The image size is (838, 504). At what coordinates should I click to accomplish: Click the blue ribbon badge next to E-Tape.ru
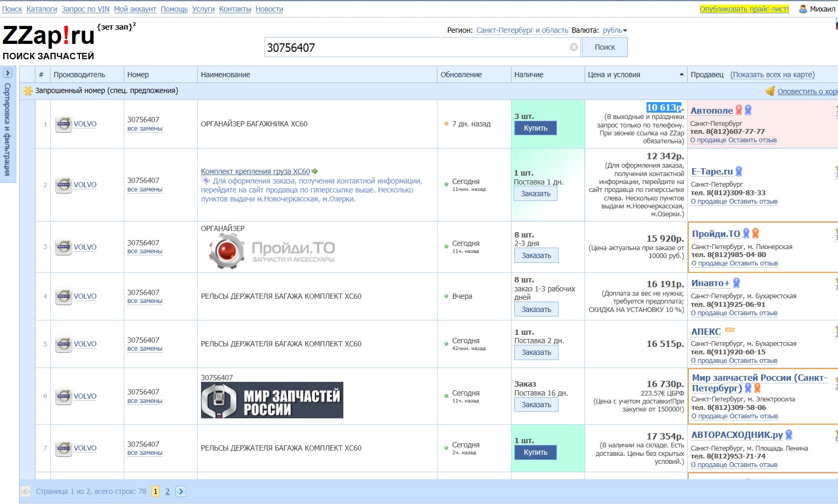(739, 171)
